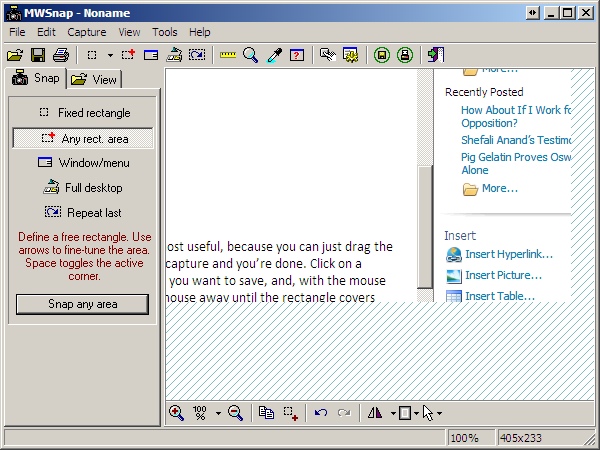Open the 100% zoom level dropdown arrow
The width and height of the screenshot is (600, 450).
coord(218,413)
